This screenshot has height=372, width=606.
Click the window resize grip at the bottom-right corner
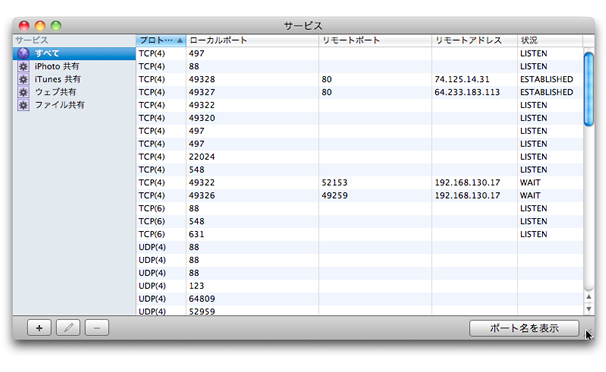(x=589, y=334)
